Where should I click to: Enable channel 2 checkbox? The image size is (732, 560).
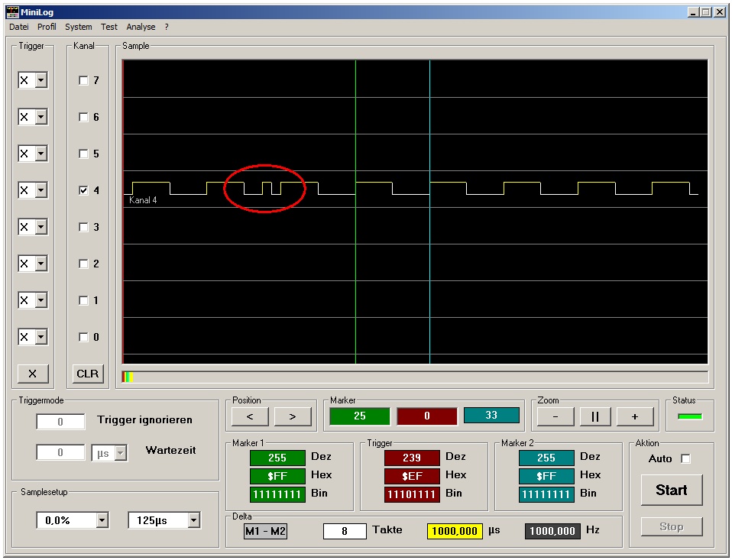[x=83, y=264]
